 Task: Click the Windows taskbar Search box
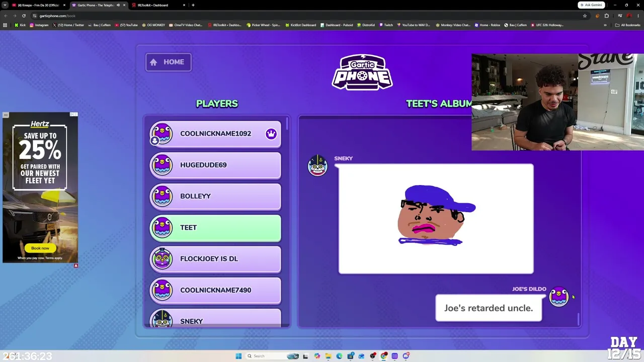[272, 356]
